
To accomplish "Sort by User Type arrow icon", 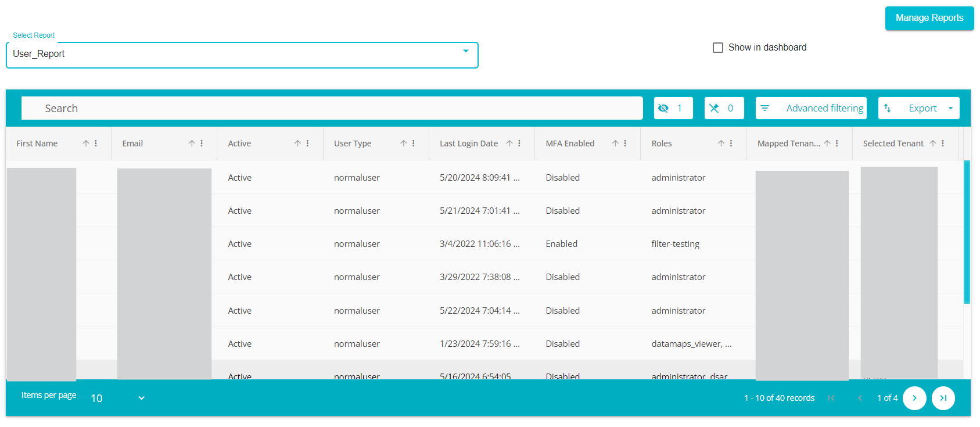I will coord(403,143).
